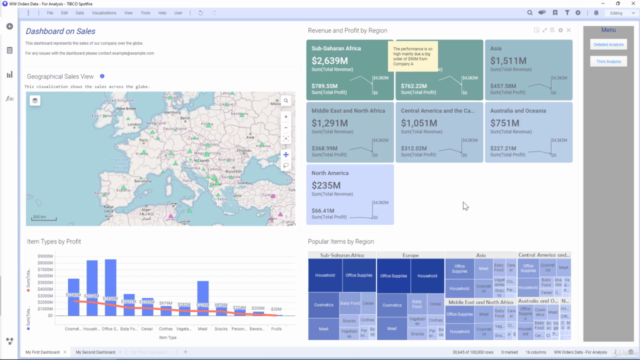Click the blue dot beside Geographical Sales View

coord(102,76)
